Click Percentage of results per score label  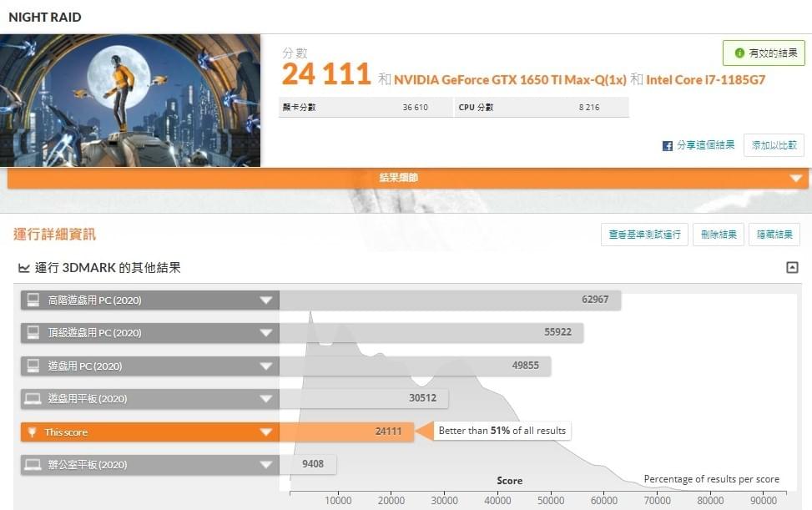tap(712, 479)
